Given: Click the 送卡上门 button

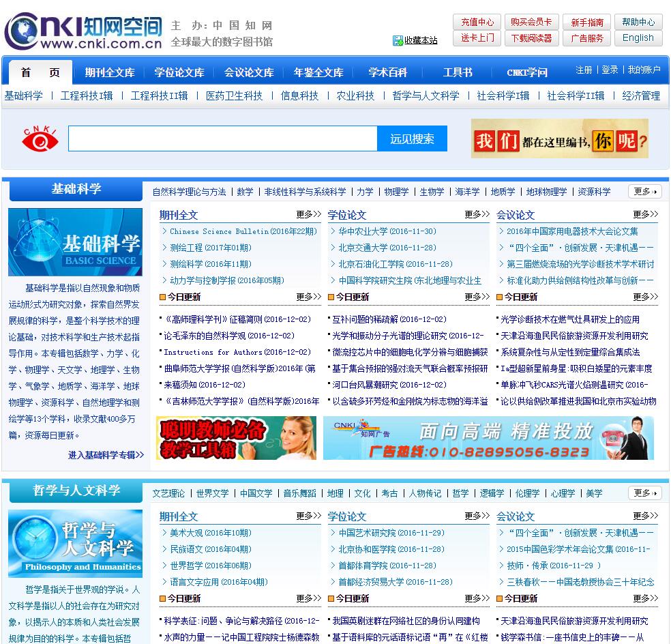Looking at the screenshot, I should [477, 38].
